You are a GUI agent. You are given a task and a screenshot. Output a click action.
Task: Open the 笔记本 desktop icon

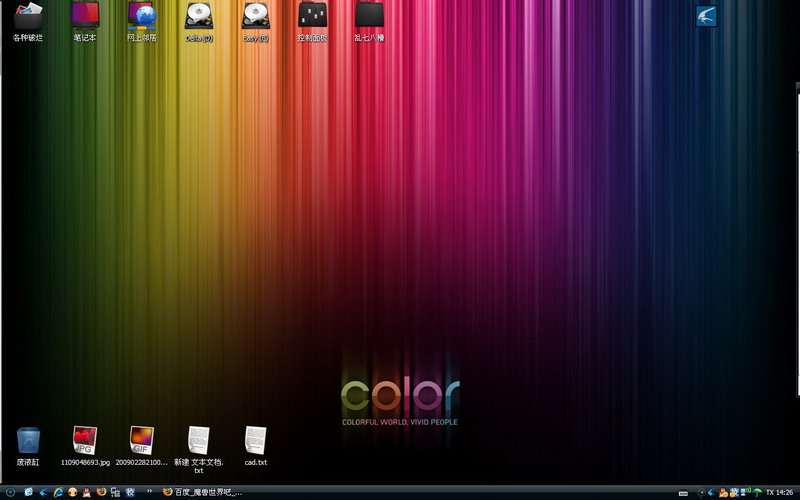[x=85, y=16]
